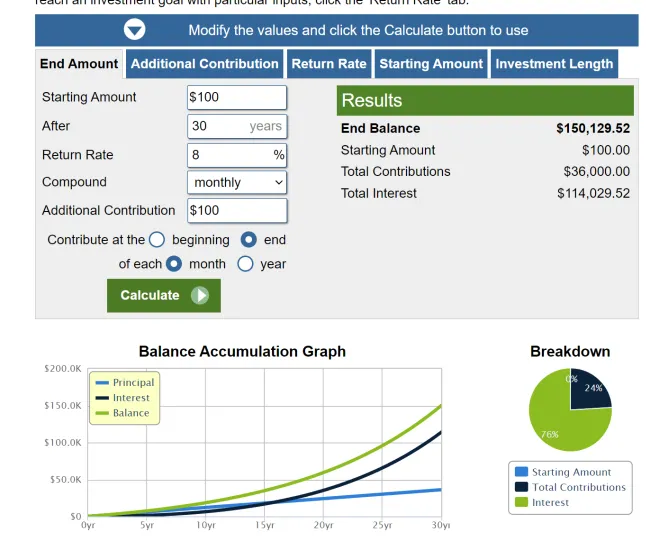Click the blue Starting Amount legend square
Image resolution: width=650 pixels, height=551 pixels.
point(521,472)
